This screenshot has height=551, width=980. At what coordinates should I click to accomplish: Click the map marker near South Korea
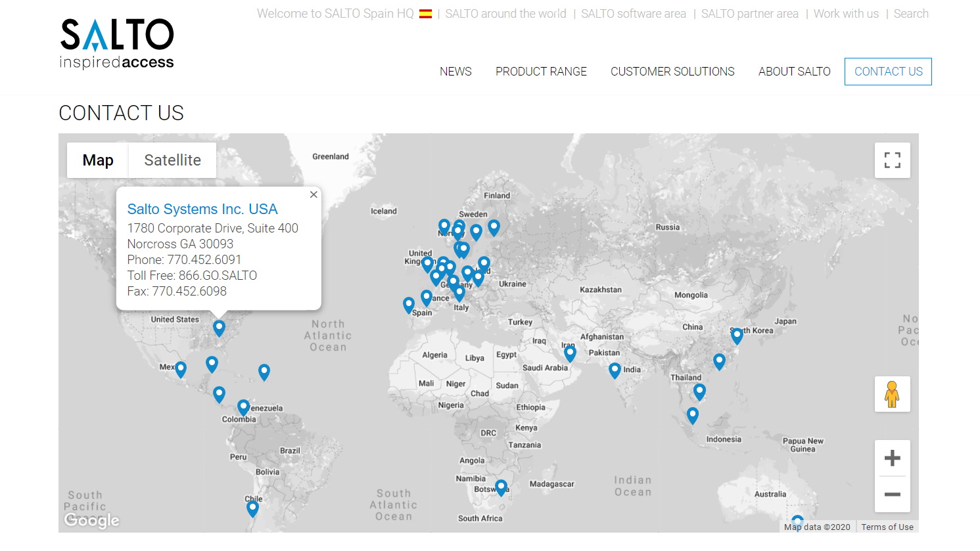(x=737, y=336)
